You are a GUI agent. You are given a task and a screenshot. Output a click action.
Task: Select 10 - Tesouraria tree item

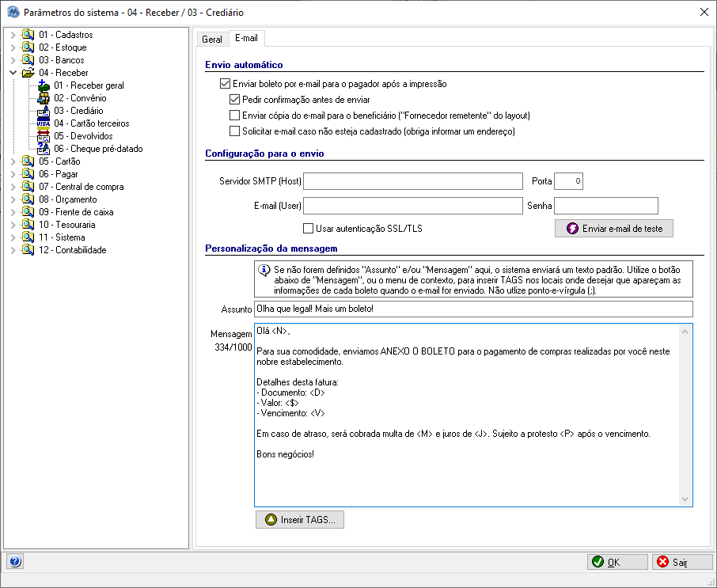pyautogui.click(x=66, y=225)
